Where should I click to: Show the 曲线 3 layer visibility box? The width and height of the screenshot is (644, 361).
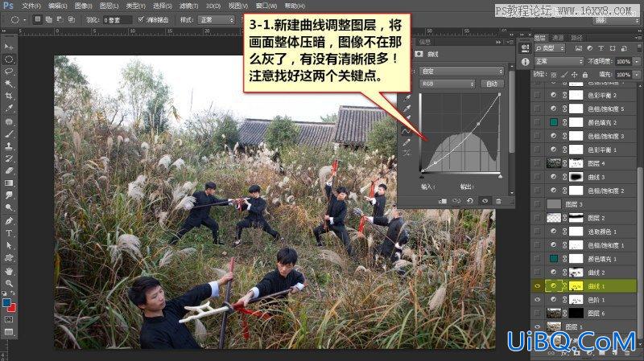537,177
